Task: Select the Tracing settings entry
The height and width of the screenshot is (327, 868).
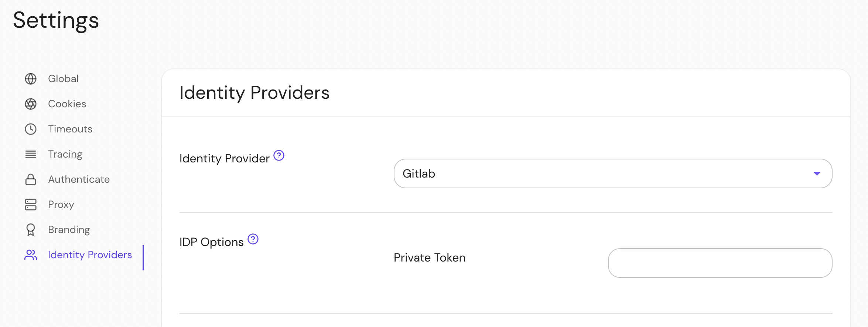Action: (x=65, y=154)
